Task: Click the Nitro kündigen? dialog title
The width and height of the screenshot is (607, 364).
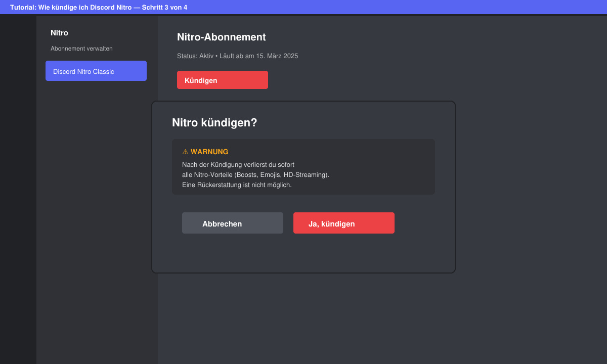Action: click(214, 123)
